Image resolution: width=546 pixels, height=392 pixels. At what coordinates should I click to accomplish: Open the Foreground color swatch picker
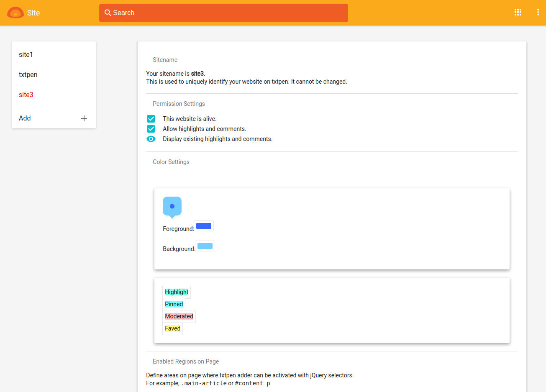point(204,226)
